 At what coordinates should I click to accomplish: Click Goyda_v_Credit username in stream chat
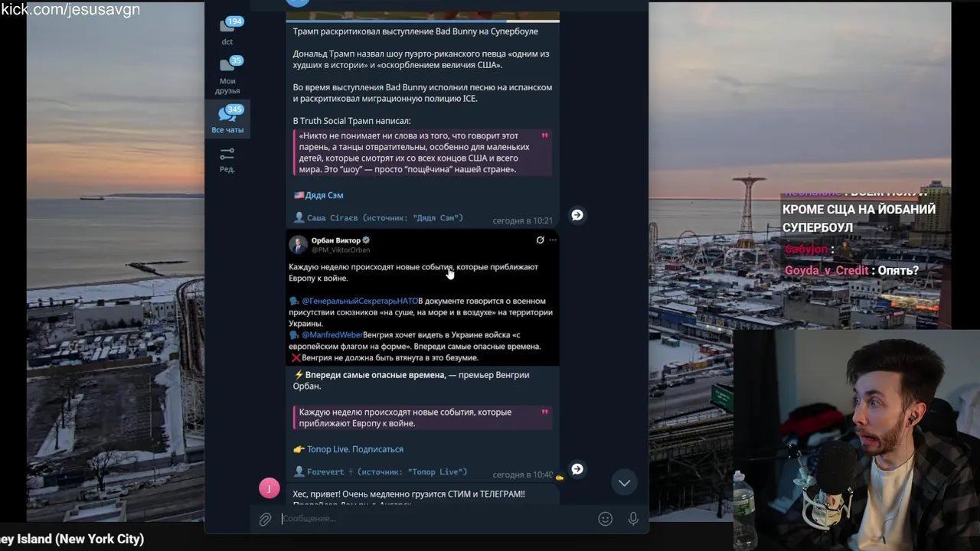tap(826, 271)
